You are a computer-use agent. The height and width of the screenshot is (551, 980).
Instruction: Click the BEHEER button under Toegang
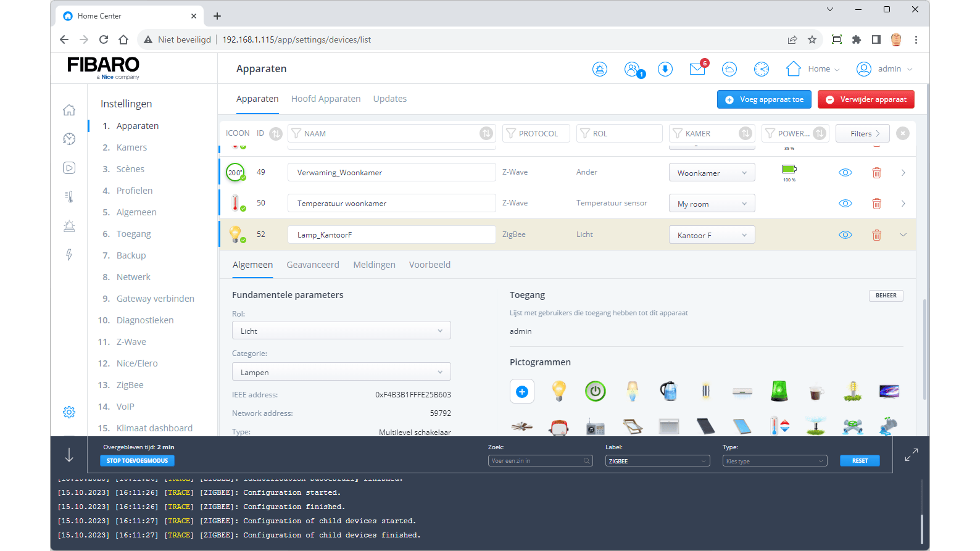pyautogui.click(x=886, y=296)
